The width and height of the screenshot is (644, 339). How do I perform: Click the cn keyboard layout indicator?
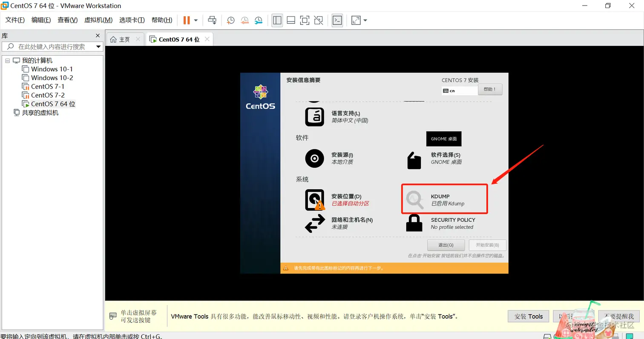(x=459, y=91)
